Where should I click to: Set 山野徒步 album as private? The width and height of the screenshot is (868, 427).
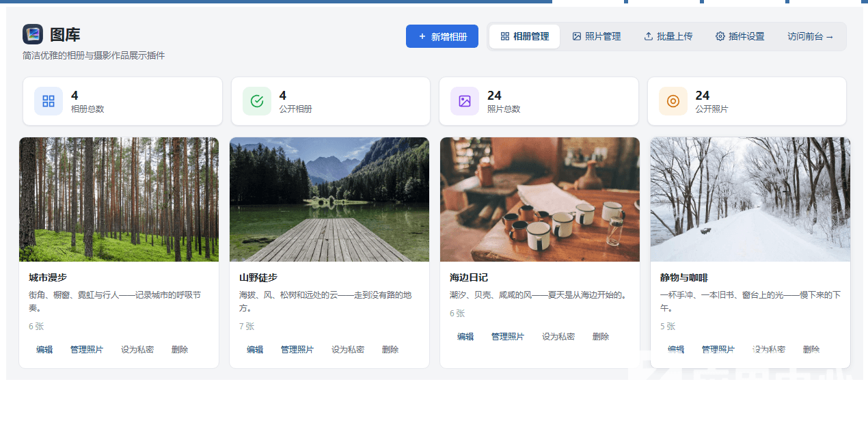pos(348,349)
